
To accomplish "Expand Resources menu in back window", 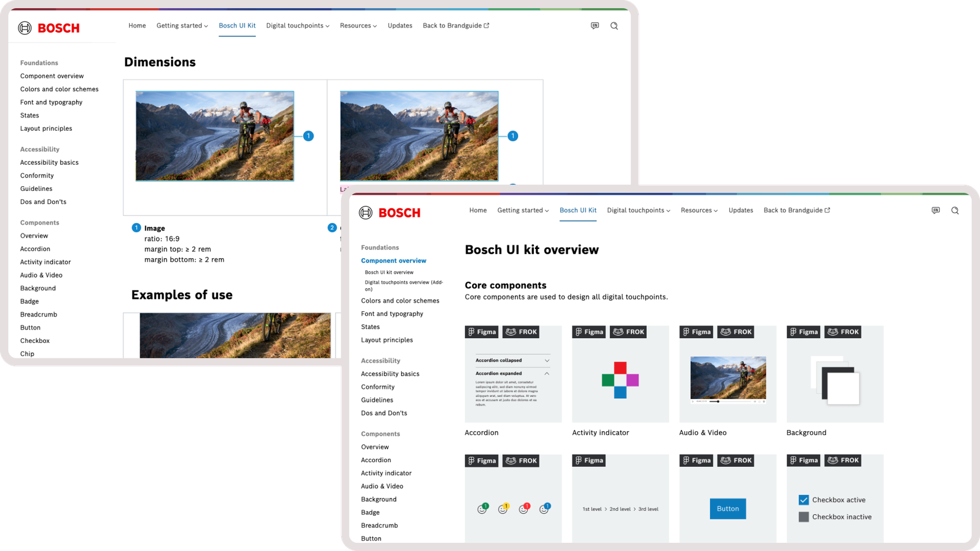I will pos(359,26).
